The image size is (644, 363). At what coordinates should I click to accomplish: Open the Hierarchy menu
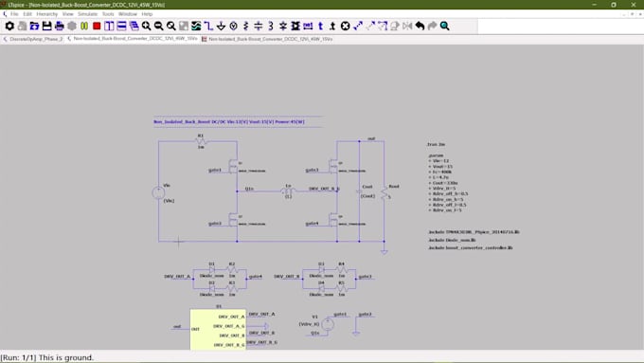pos(46,14)
